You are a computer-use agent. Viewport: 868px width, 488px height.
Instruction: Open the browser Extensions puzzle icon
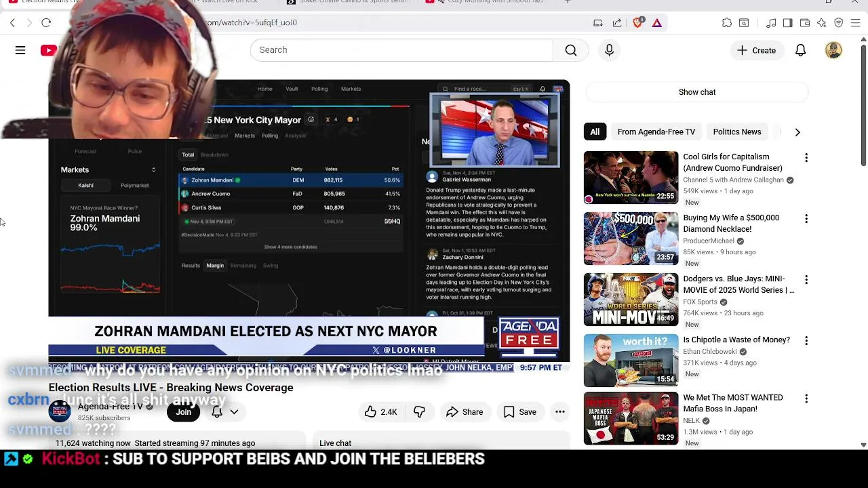point(727,23)
